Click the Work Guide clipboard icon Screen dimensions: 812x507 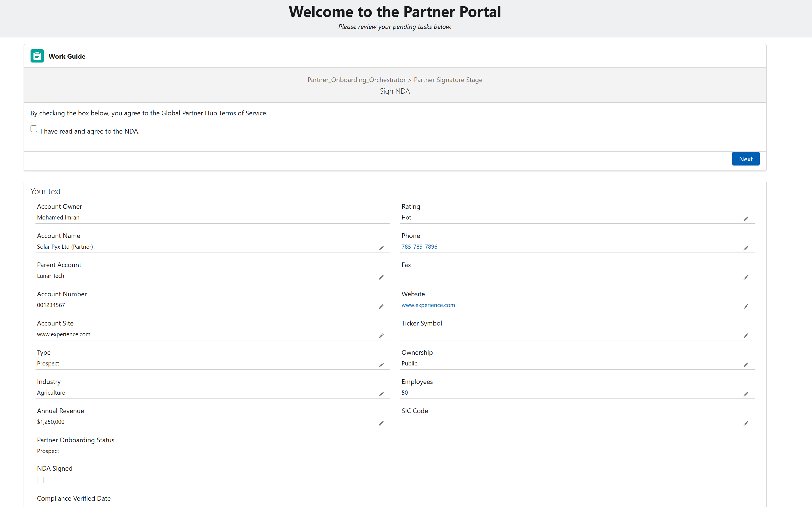point(37,56)
